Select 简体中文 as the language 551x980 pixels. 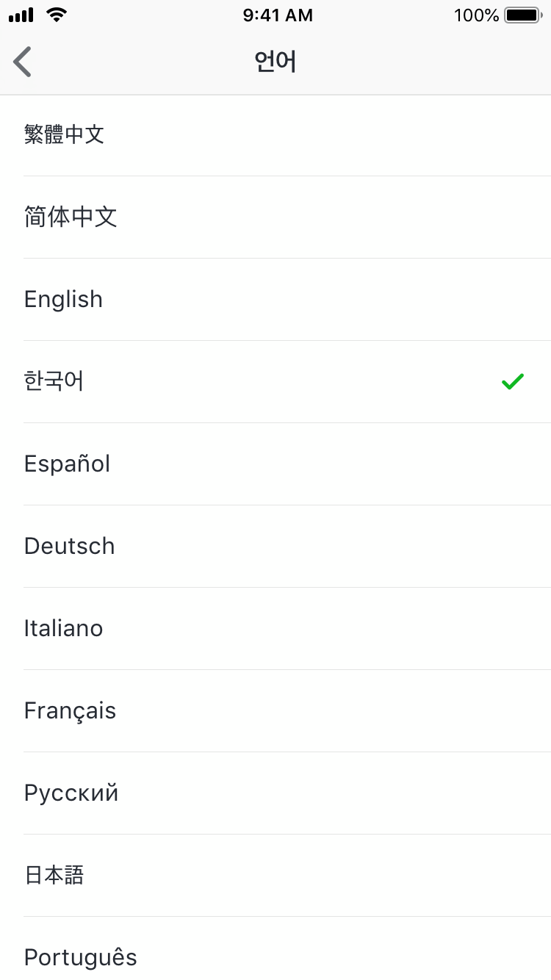coord(71,217)
